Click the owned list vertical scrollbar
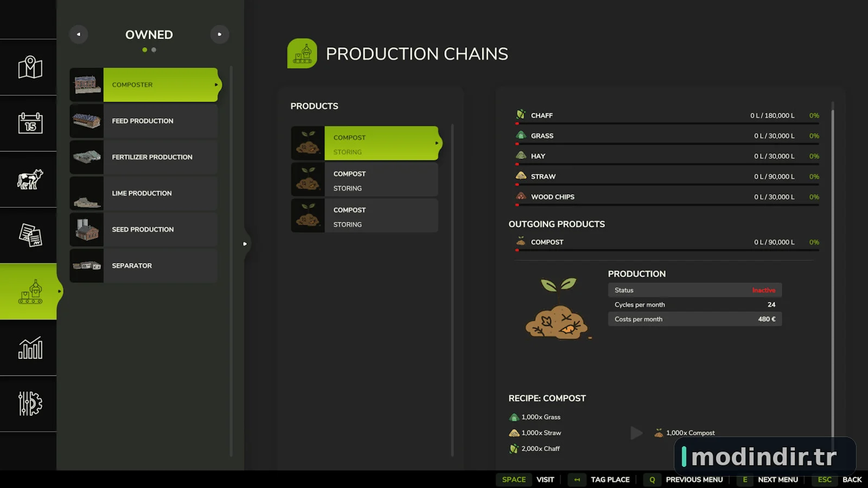 (x=231, y=260)
